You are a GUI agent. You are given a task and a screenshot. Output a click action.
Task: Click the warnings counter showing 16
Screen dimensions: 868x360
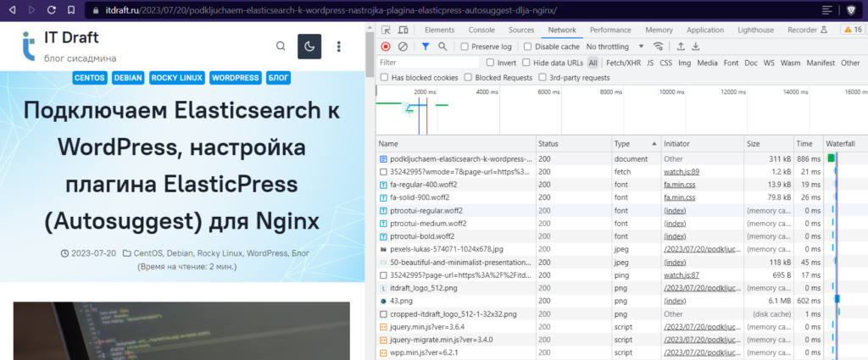click(x=853, y=30)
